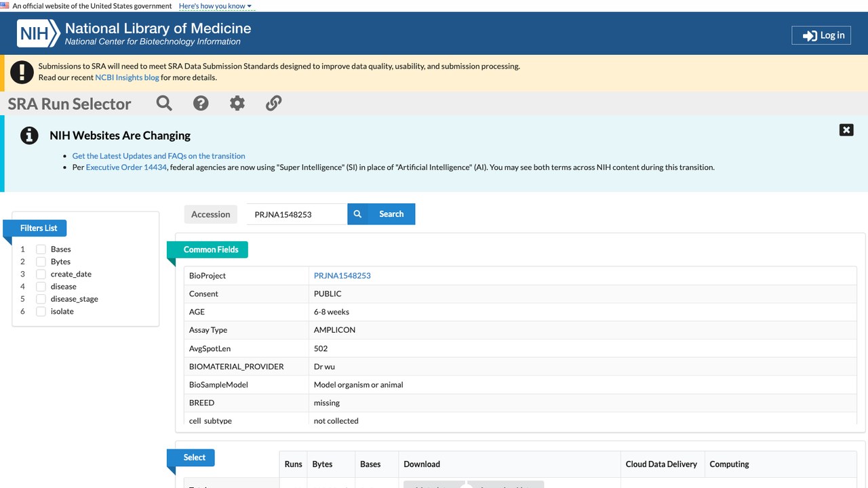This screenshot has width=868, height=488.
Task: Follow the Executive Order 14434 link
Action: click(x=126, y=167)
